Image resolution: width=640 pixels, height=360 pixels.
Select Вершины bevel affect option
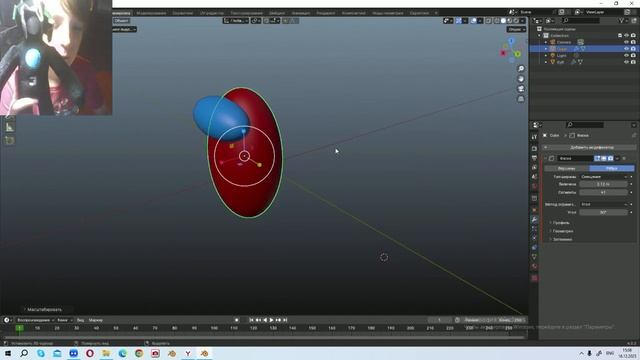[567, 168]
